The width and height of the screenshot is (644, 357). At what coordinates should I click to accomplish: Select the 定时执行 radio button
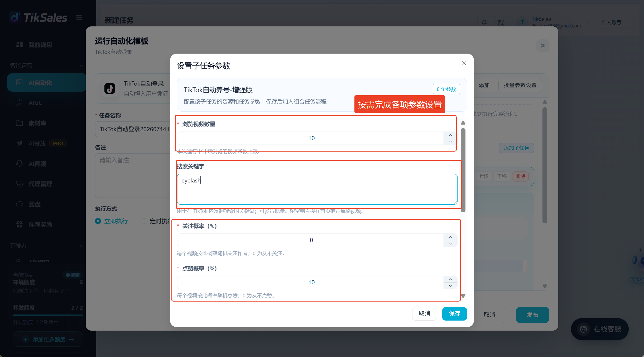coord(143,221)
